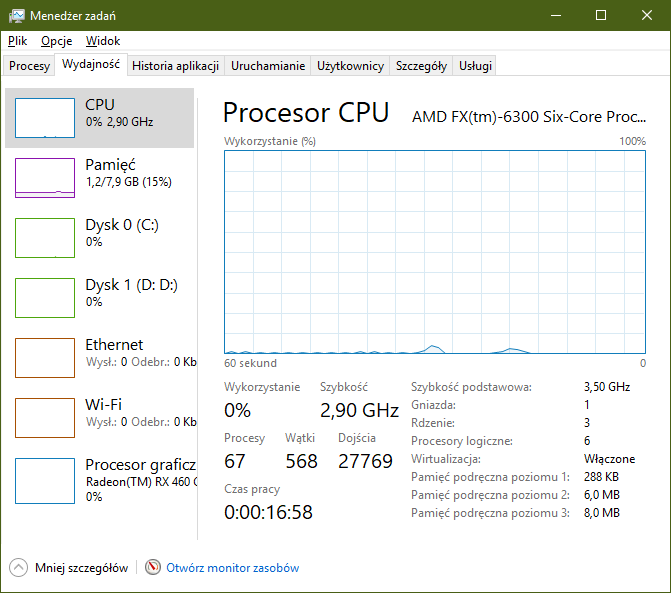Click the resource monitor icon
This screenshot has height=593, width=671.
[153, 567]
